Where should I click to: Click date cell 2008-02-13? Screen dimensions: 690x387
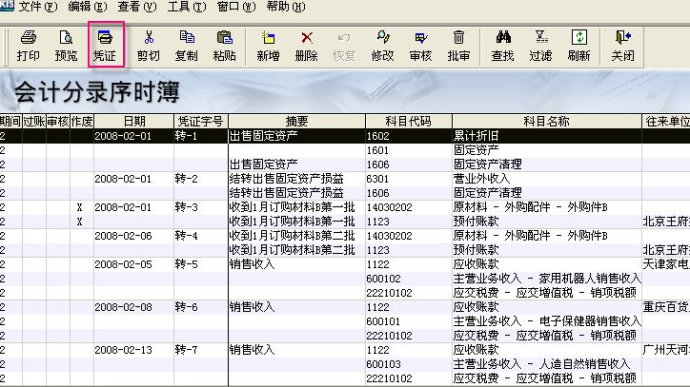point(123,350)
